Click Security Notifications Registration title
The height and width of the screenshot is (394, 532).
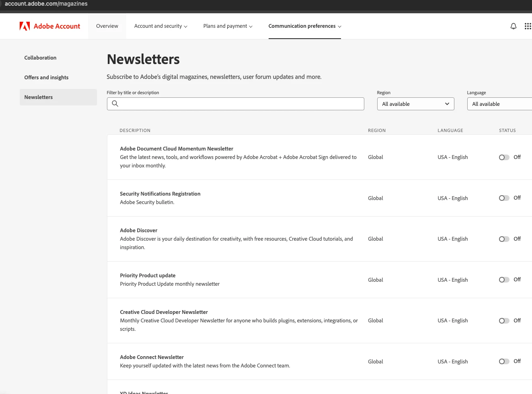tap(160, 194)
